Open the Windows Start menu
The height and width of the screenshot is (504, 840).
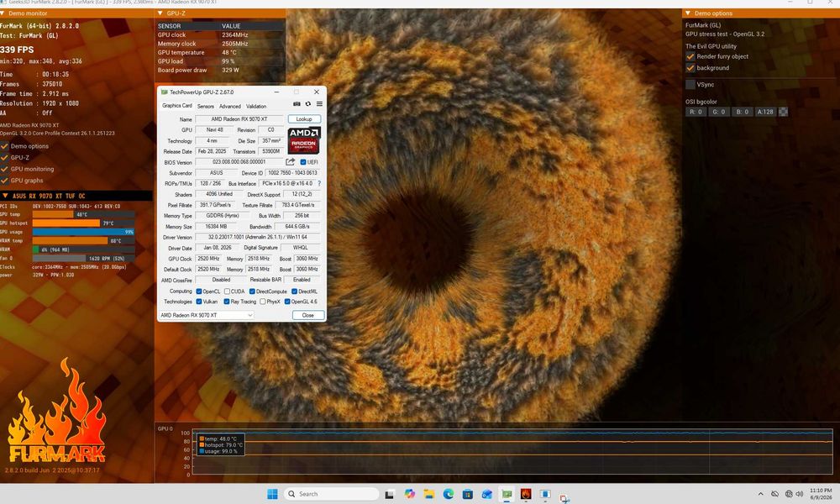(x=272, y=494)
